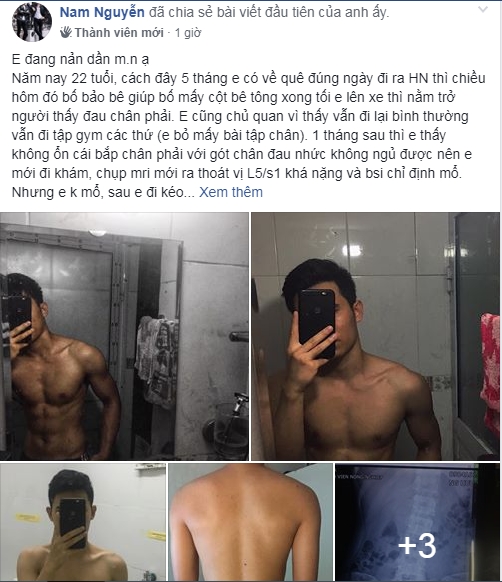Viewport: 502px width, 582px height.
Task: Expand the post with "Xem thêm"
Action: pos(231,192)
